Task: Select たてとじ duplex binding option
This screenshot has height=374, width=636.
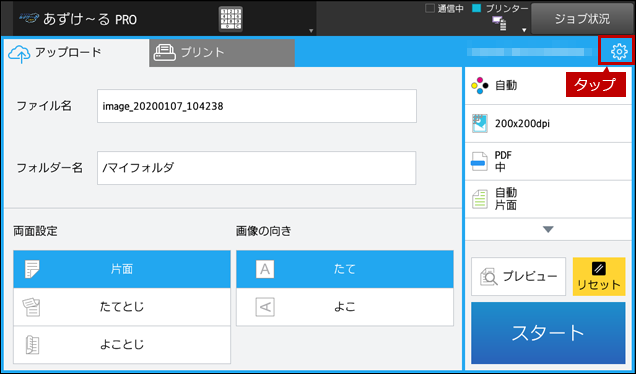Action: pos(122,307)
